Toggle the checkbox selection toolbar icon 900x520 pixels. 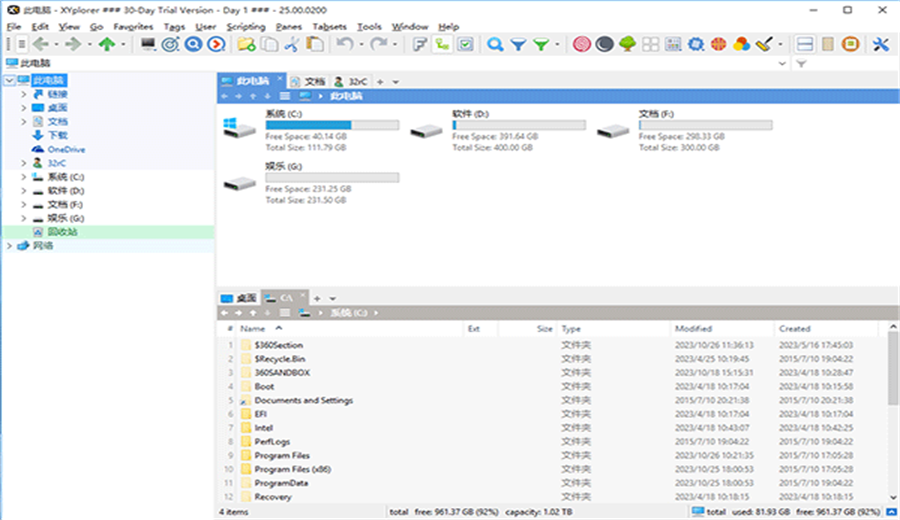click(x=465, y=44)
